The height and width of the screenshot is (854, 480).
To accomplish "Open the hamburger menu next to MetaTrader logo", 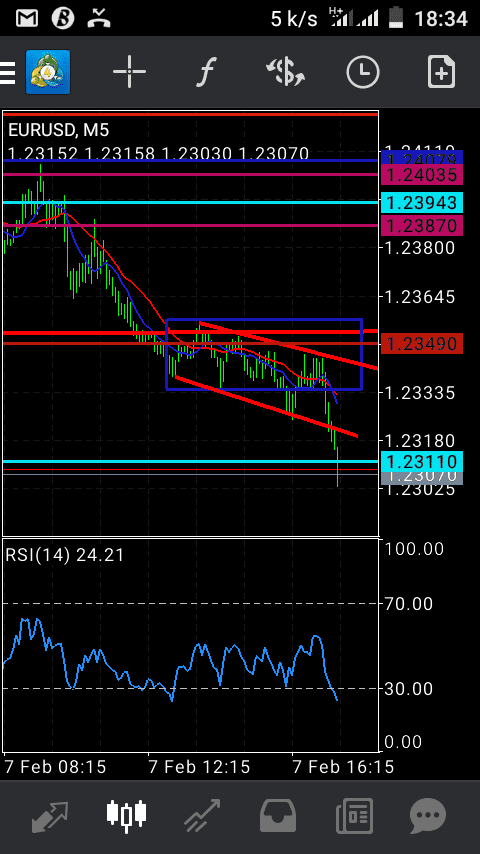I will click(7, 73).
